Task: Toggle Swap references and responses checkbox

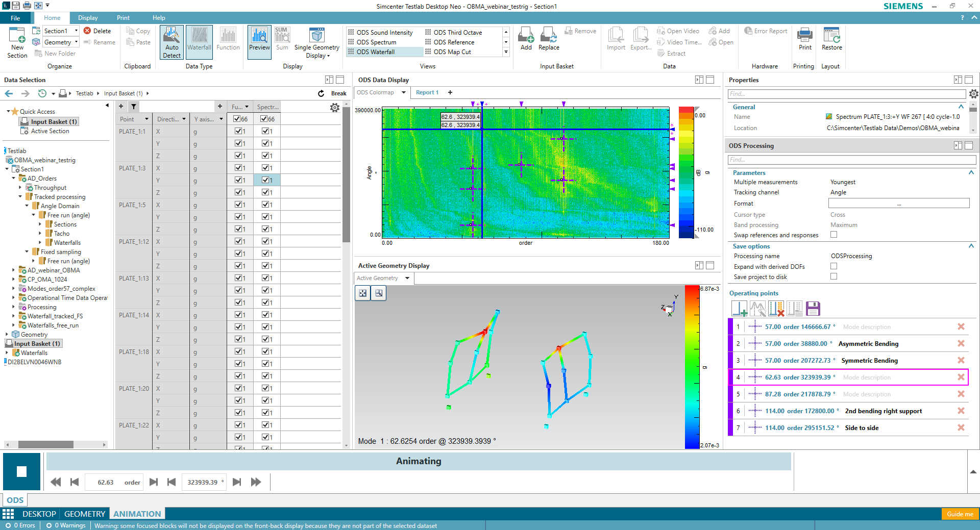Action: (834, 235)
